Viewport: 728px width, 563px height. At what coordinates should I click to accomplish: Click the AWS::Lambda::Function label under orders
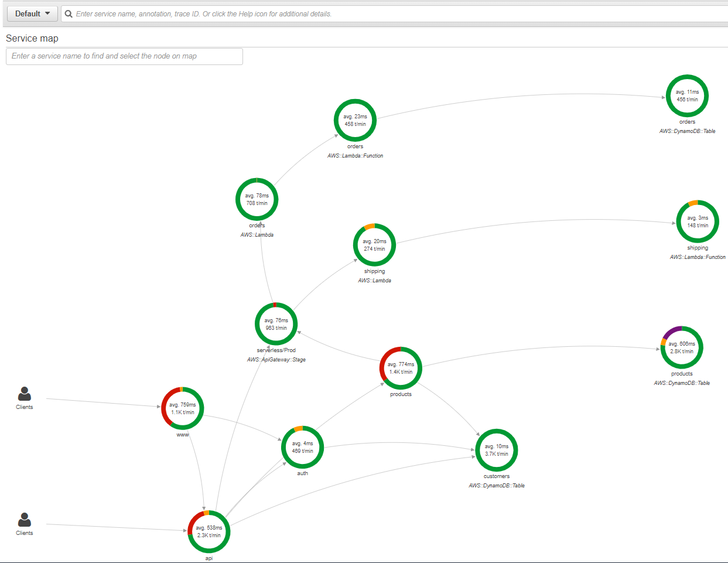coord(356,156)
